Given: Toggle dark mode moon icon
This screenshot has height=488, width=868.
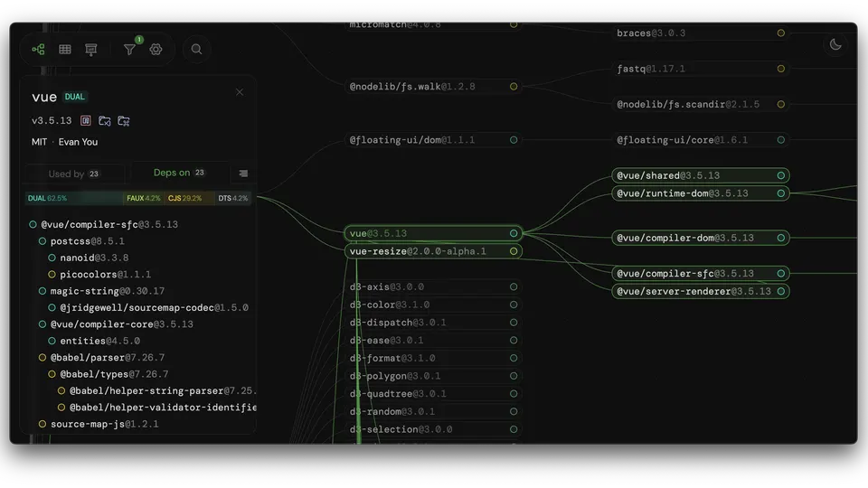Looking at the screenshot, I should point(835,44).
